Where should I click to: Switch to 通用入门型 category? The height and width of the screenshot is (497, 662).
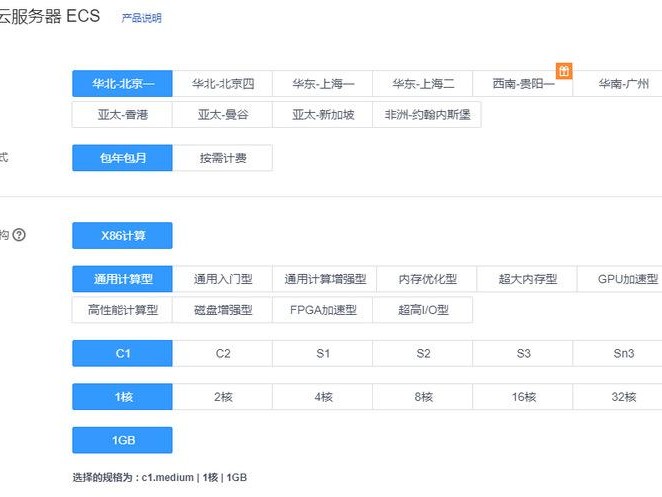pos(222,279)
